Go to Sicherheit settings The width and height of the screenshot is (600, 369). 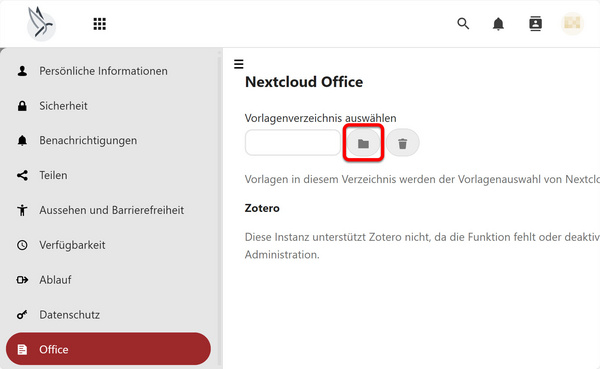tap(109, 106)
